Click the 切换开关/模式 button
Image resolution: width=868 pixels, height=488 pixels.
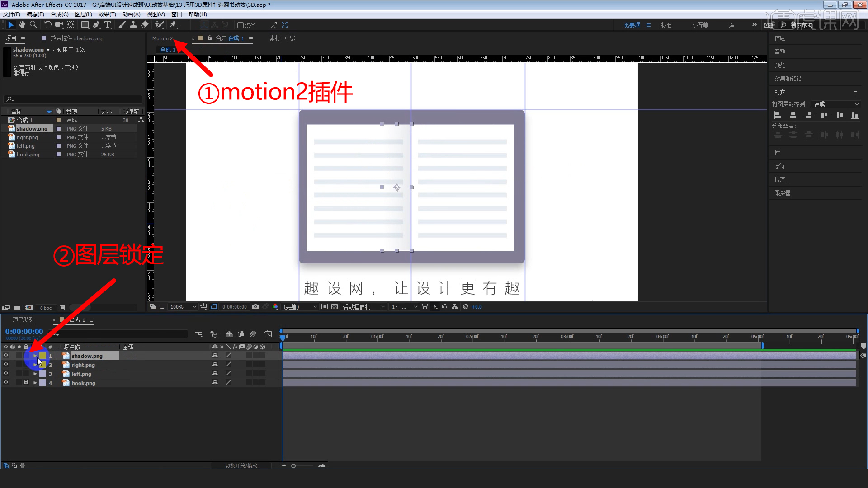[x=241, y=465]
